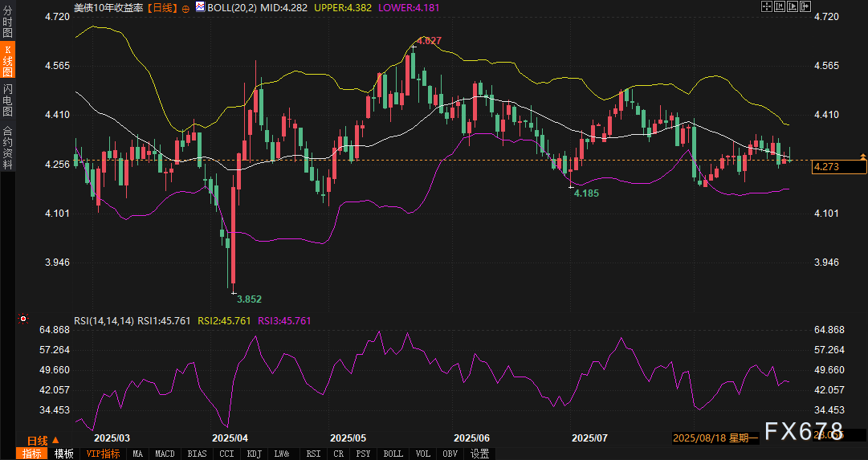This screenshot has height=460, width=868.
Task: Click the BOLL indicator chart icon
Action: click(x=200, y=7)
